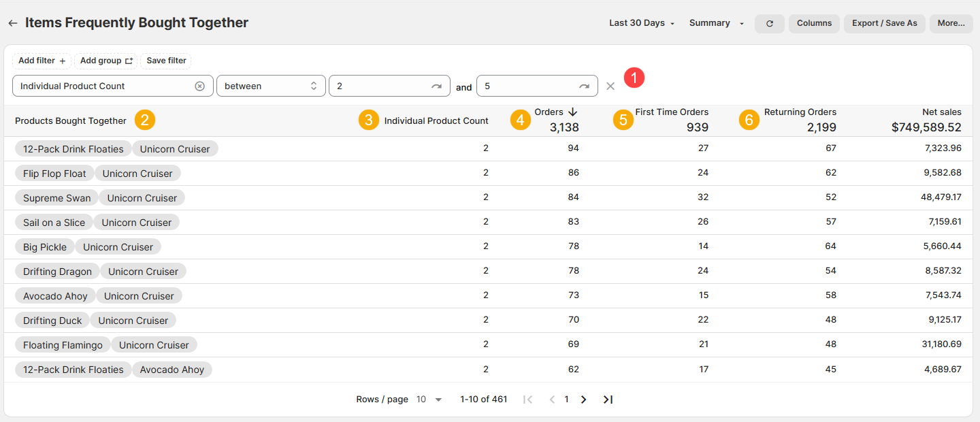980x422 pixels.
Task: Click the Orders sort descending arrow
Action: point(572,112)
